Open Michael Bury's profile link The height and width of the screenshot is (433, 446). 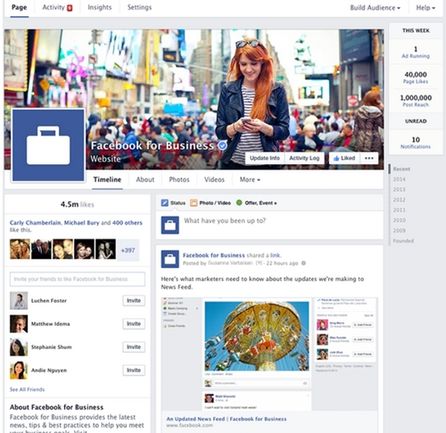(81, 223)
